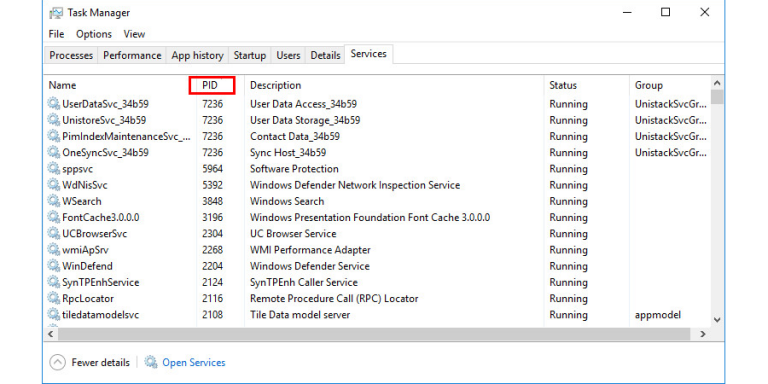Click the WdNisSvc service gear icon
Image resolution: width=768 pixels, height=384 pixels.
pos(53,185)
